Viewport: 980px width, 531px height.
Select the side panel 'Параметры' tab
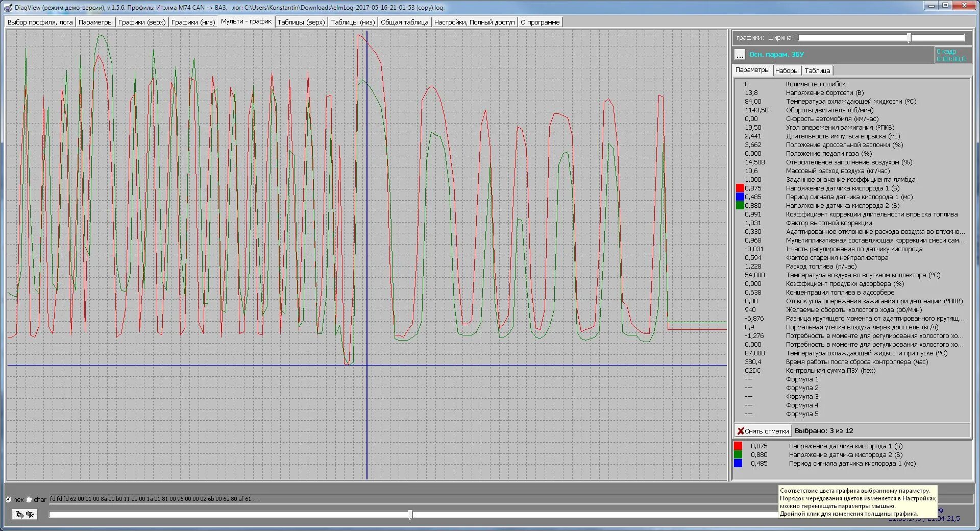(752, 70)
